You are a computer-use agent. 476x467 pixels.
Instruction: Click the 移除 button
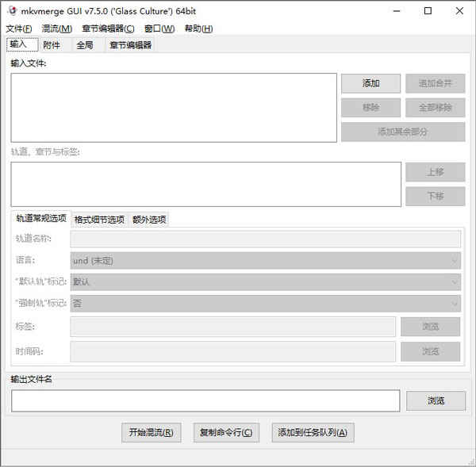370,107
